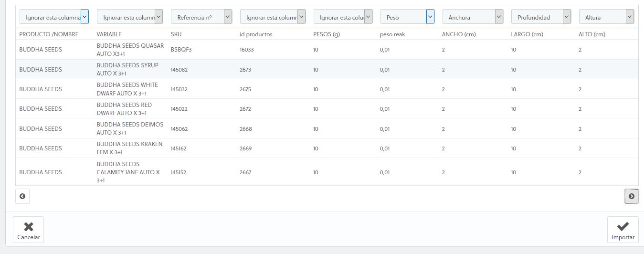This screenshot has height=254, width=644.
Task: Open dropdown above 'id productos' column
Action: (x=273, y=17)
